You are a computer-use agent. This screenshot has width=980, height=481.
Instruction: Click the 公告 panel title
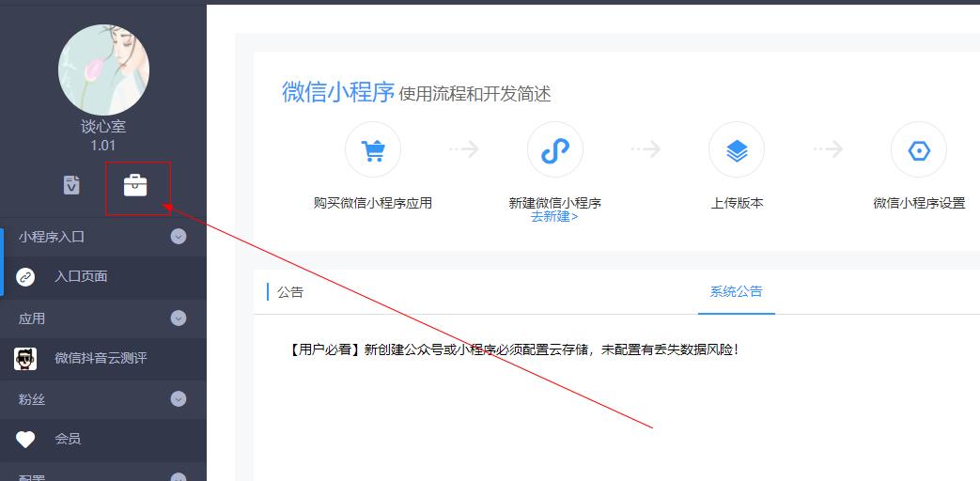click(290, 292)
